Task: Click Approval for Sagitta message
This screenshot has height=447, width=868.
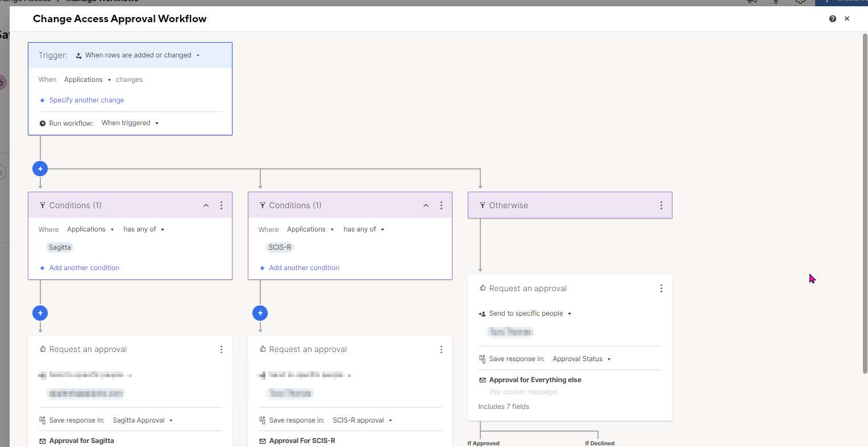Action: click(82, 441)
